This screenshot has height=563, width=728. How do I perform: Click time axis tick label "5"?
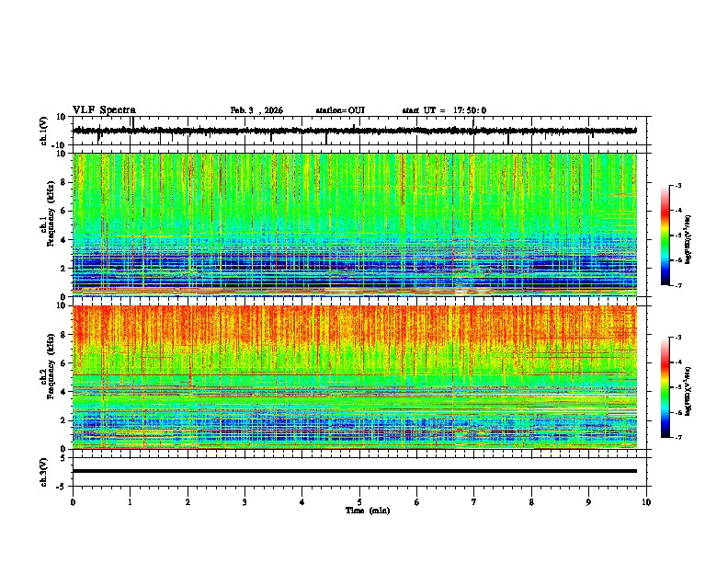click(x=359, y=502)
